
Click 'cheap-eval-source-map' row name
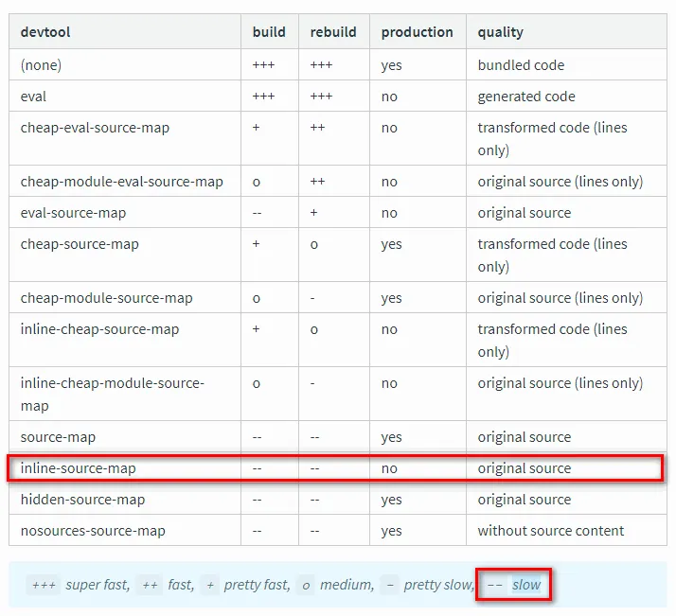coord(95,128)
